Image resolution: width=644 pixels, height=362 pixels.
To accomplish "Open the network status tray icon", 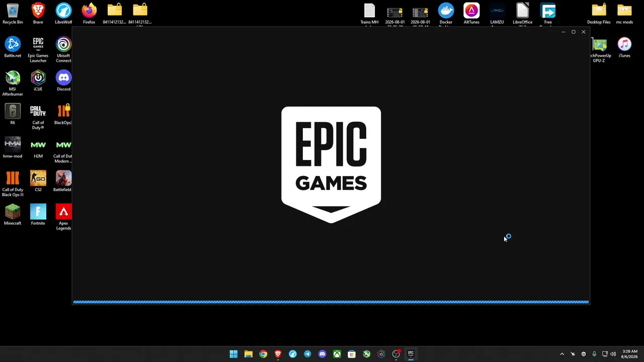I will tap(605, 354).
